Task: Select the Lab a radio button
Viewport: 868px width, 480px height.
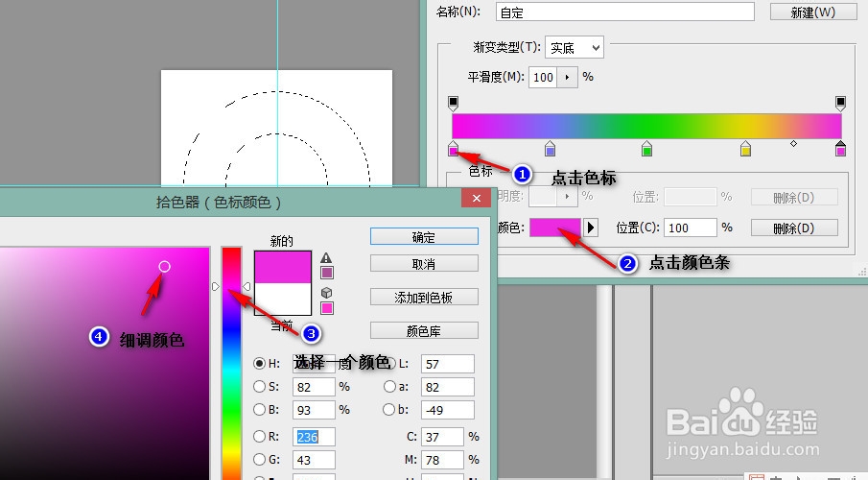Action: coord(389,386)
